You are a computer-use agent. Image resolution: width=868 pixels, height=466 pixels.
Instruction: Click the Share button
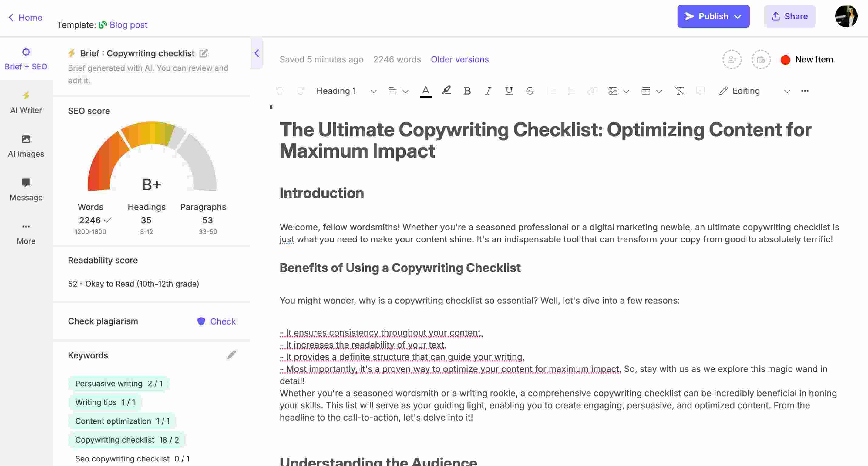(x=789, y=16)
